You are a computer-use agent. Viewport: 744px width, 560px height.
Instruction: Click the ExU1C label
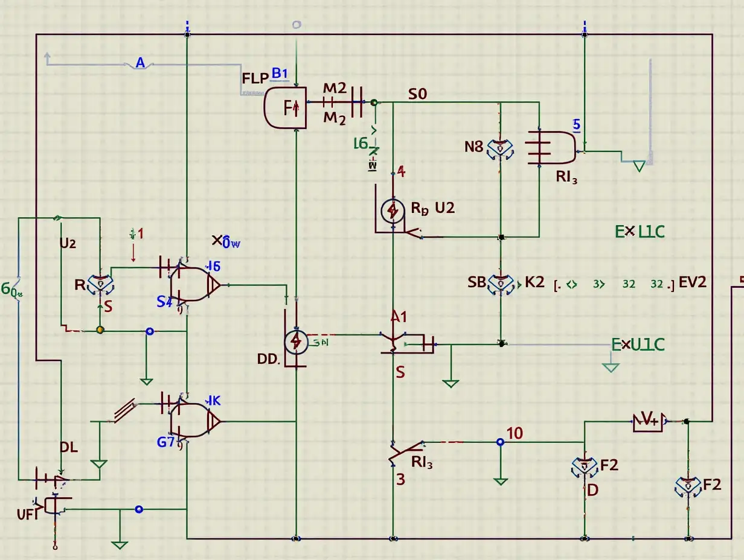(638, 345)
